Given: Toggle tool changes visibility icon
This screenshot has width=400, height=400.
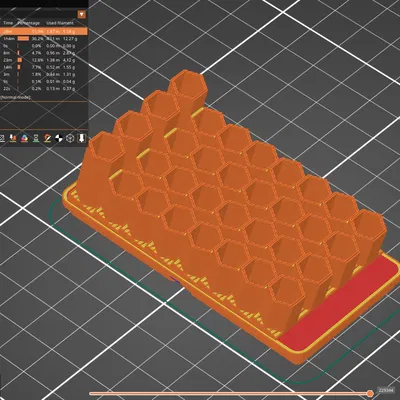Looking at the screenshot, I should 13,138.
